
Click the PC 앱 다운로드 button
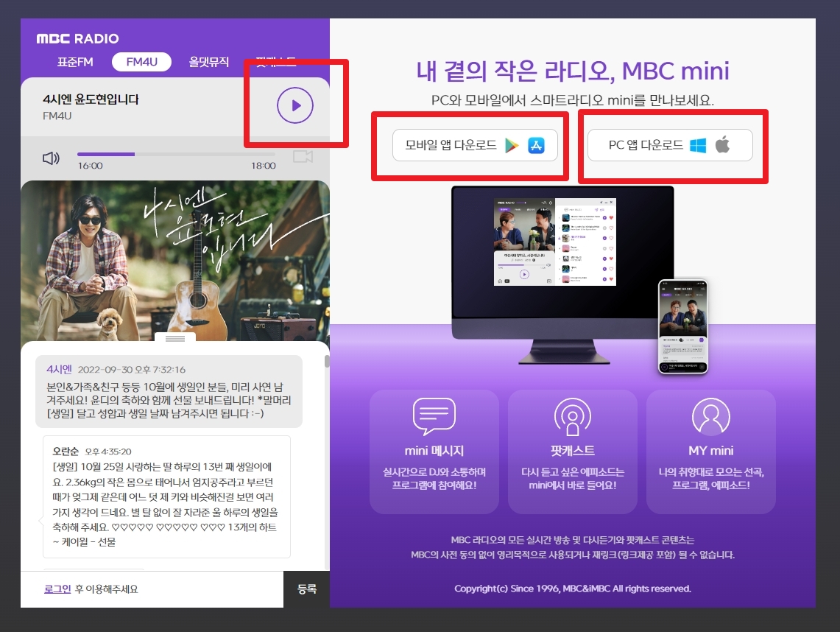(x=670, y=145)
